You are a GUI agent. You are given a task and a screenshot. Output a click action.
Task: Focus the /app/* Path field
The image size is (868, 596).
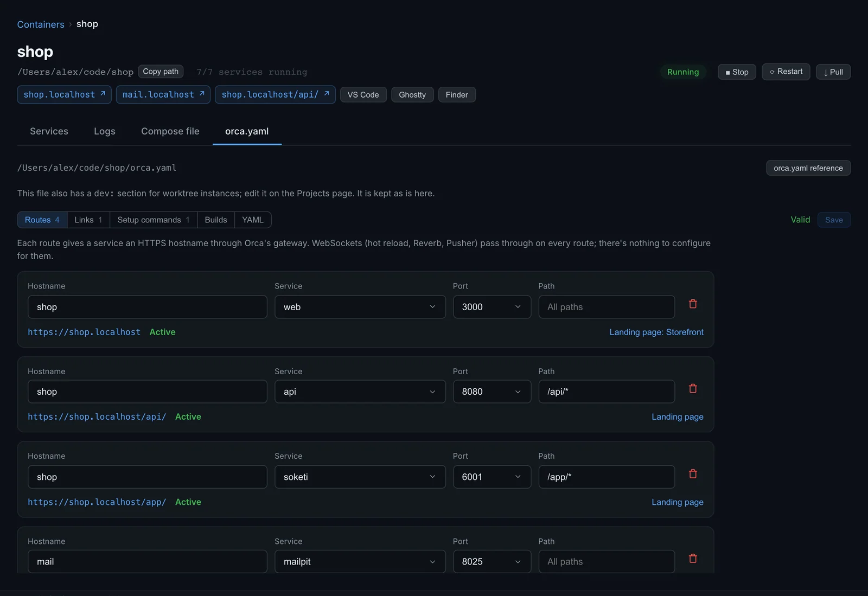[x=607, y=477]
